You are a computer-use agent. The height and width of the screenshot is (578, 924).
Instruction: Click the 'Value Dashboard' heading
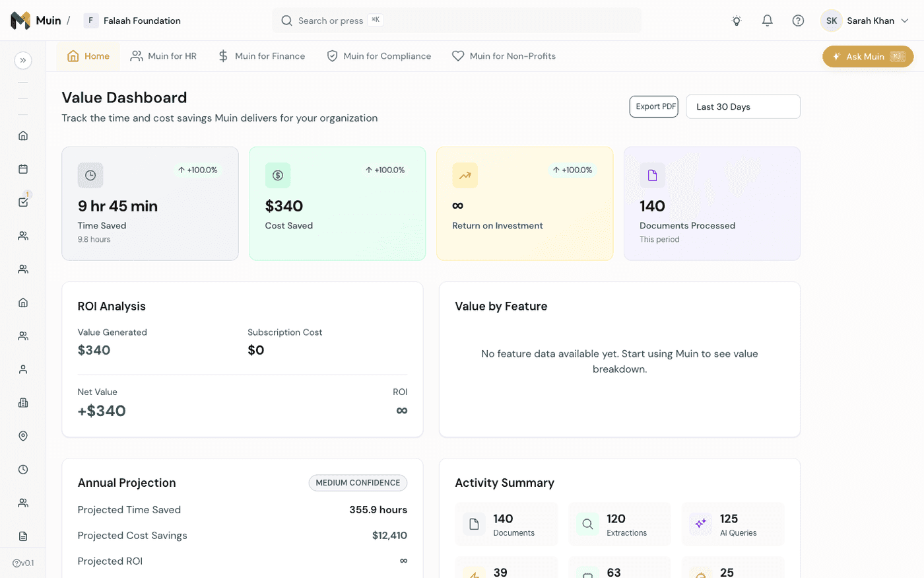[124, 98]
